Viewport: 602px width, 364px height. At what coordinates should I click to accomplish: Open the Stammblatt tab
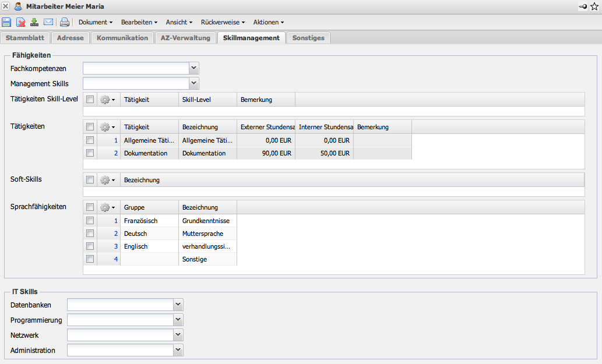click(26, 38)
